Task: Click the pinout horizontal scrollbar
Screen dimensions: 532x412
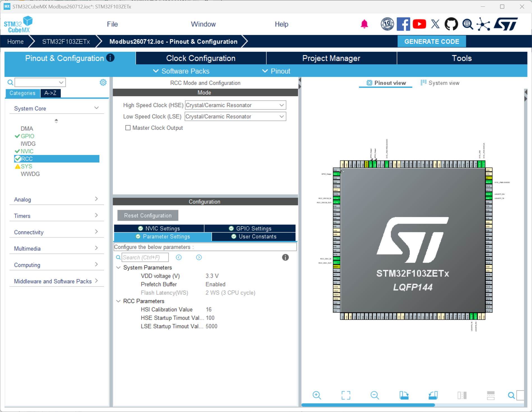Action: click(x=368, y=405)
